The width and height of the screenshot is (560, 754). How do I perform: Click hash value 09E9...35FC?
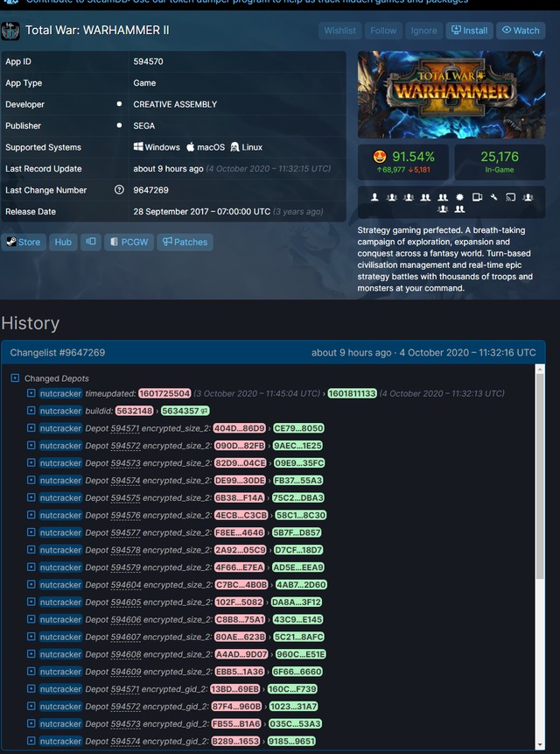(x=299, y=463)
